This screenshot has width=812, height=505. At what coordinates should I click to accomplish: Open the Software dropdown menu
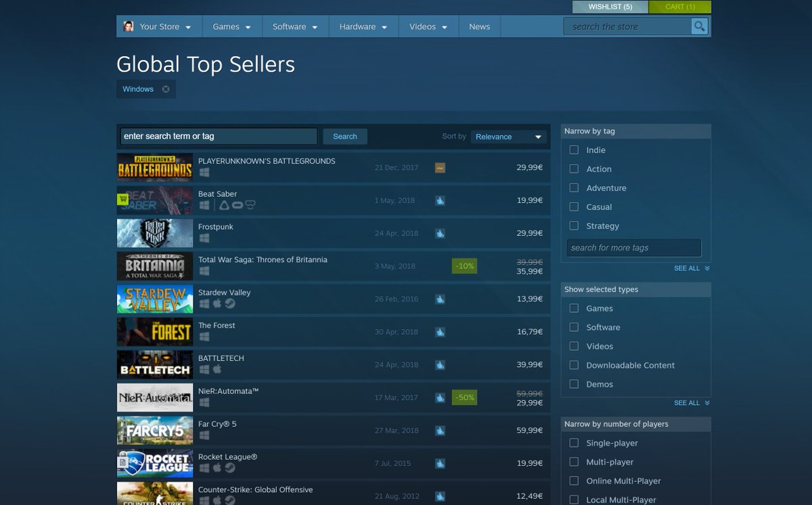pyautogui.click(x=296, y=26)
